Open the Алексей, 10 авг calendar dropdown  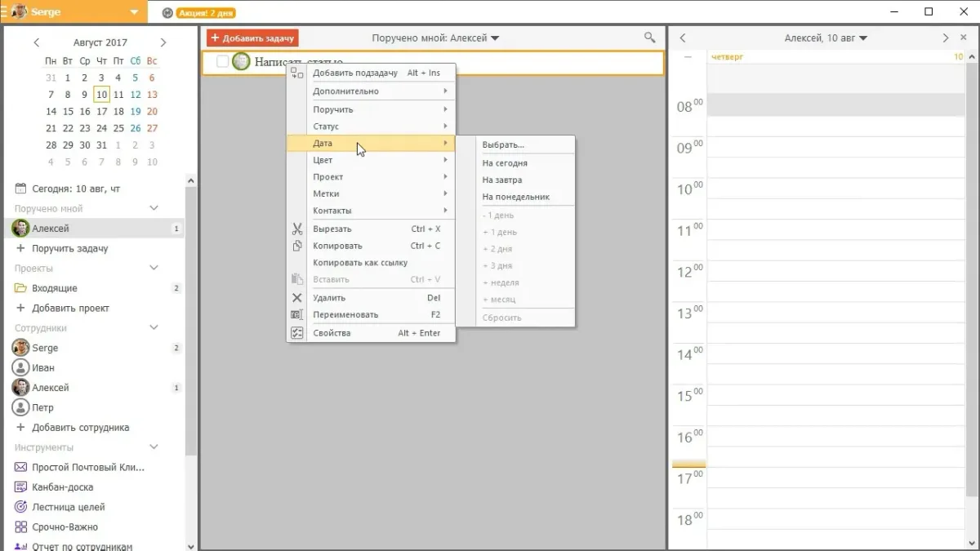click(x=863, y=38)
